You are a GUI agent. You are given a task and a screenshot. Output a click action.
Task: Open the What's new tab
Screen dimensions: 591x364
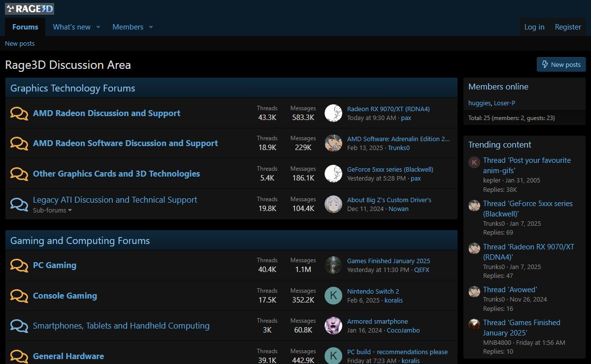pos(72,27)
